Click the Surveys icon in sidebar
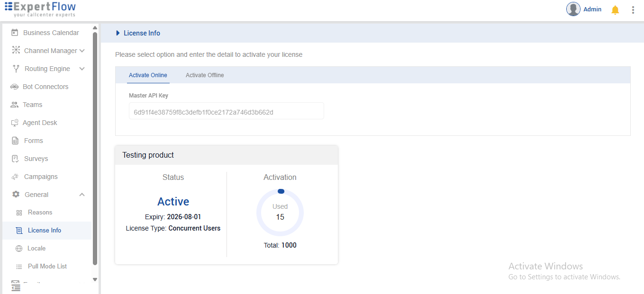 [15, 159]
